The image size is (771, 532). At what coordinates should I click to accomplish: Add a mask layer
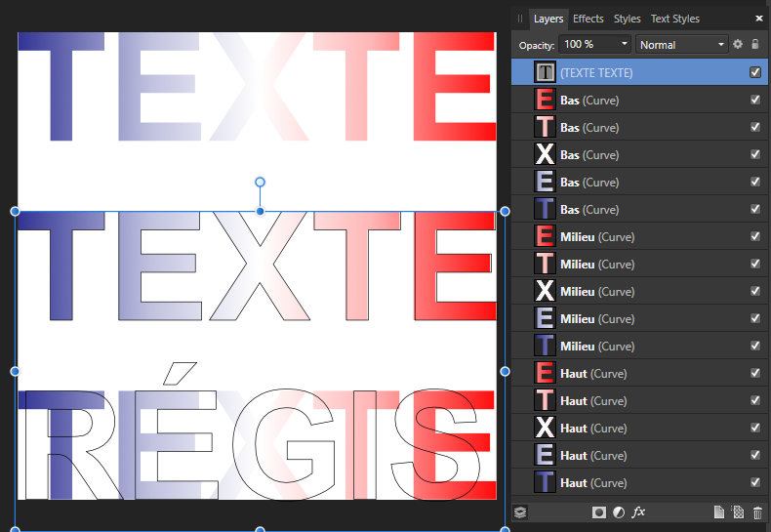coord(599,512)
